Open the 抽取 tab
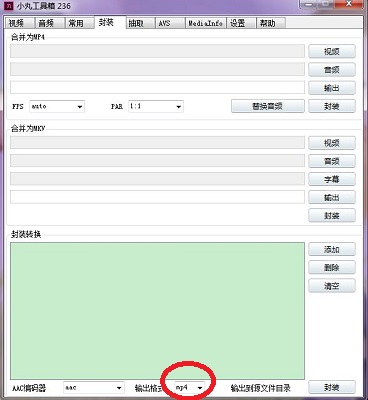Viewport: 368px width, 400px height. pos(140,23)
